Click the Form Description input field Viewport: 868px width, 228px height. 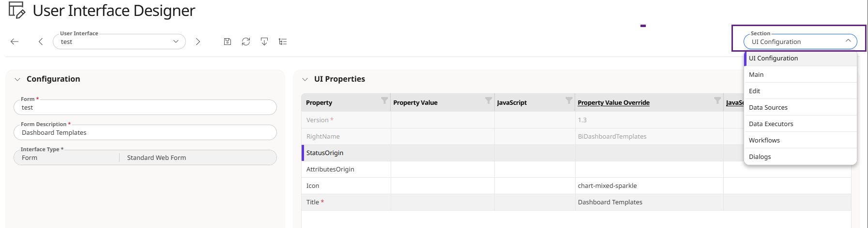tap(145, 132)
